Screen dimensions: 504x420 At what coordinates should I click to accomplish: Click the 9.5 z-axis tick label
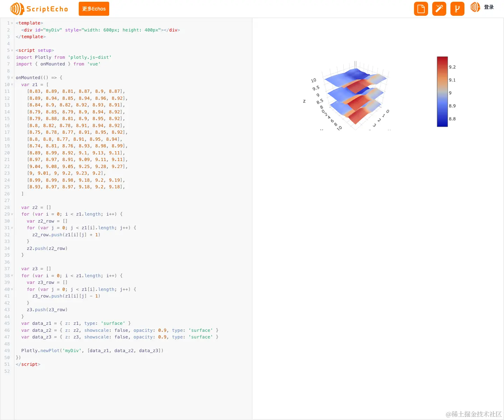click(x=316, y=88)
